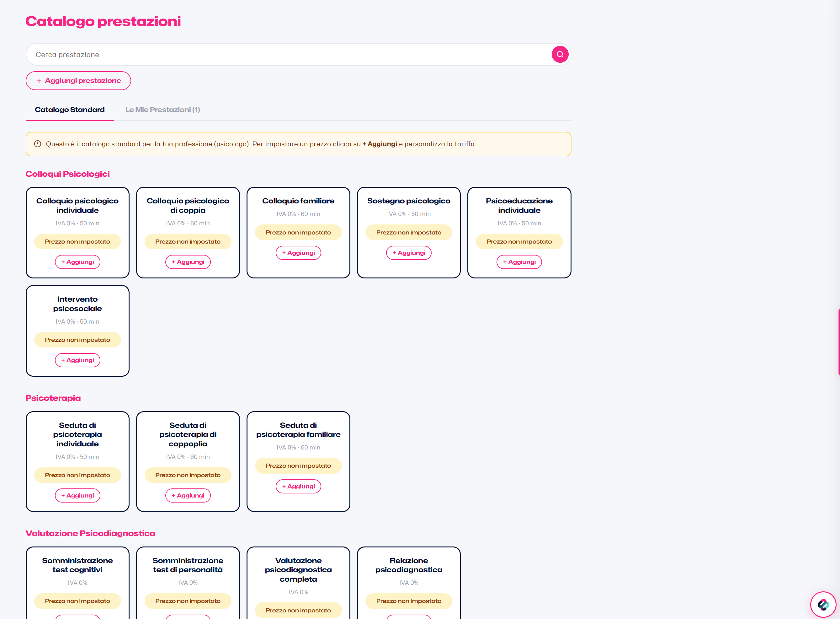Open Le Mie Prestazioni (1) tab
Image resolution: width=840 pixels, height=619 pixels.
click(x=162, y=110)
